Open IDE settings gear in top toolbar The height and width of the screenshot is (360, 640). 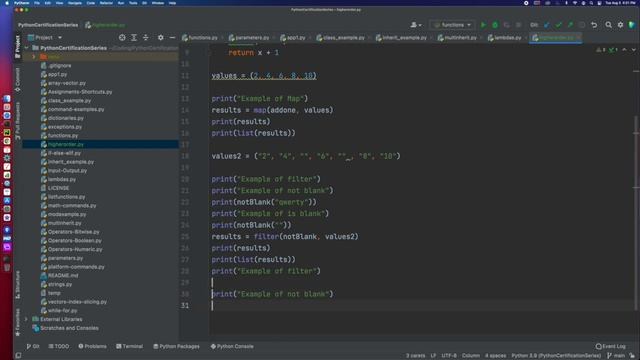620,25
